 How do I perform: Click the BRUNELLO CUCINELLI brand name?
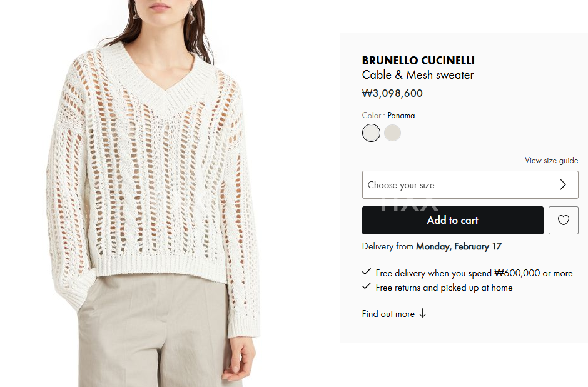(x=418, y=60)
